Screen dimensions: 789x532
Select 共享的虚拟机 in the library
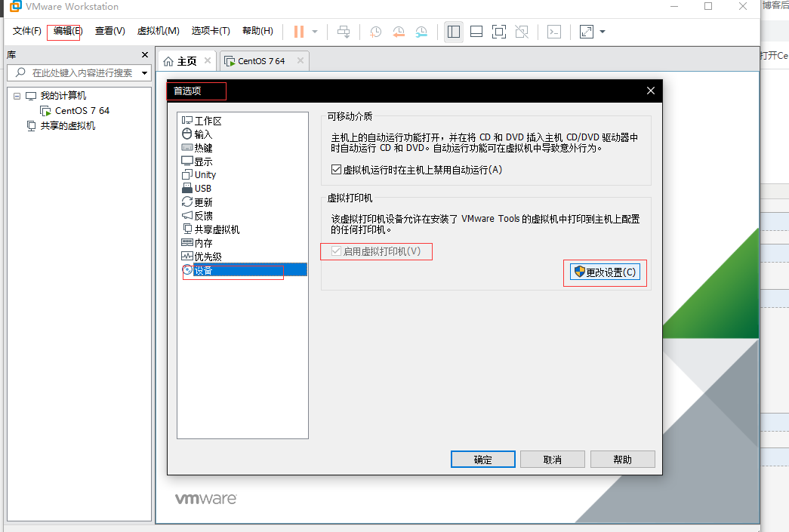pyautogui.click(x=67, y=126)
